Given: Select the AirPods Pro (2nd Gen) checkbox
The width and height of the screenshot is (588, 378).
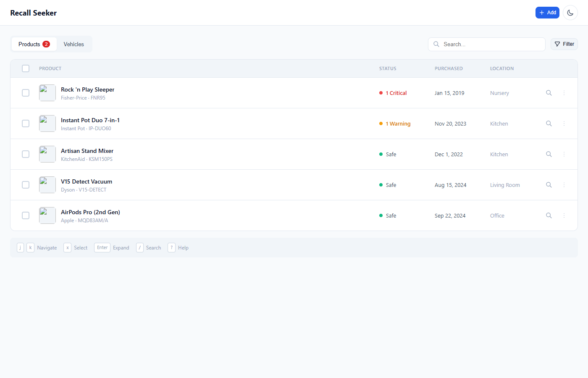Looking at the screenshot, I should point(26,215).
